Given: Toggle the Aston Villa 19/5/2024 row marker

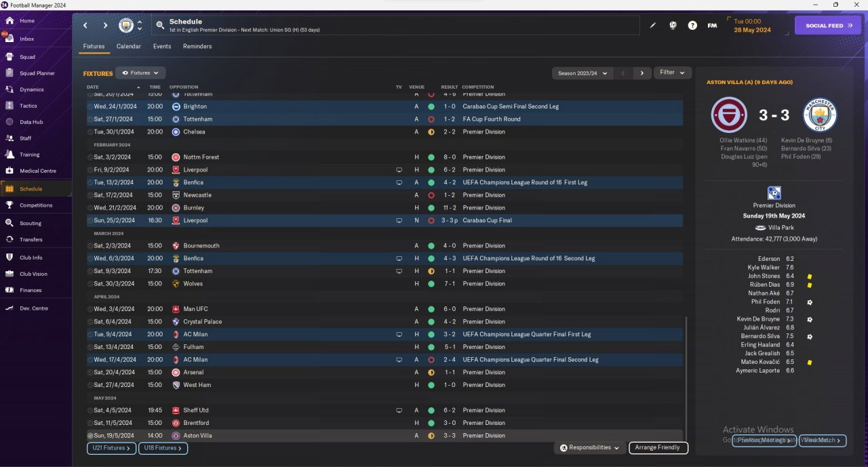Looking at the screenshot, I should [x=90, y=436].
